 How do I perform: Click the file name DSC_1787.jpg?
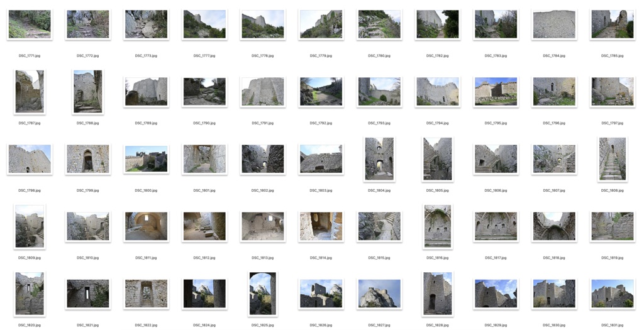30,123
